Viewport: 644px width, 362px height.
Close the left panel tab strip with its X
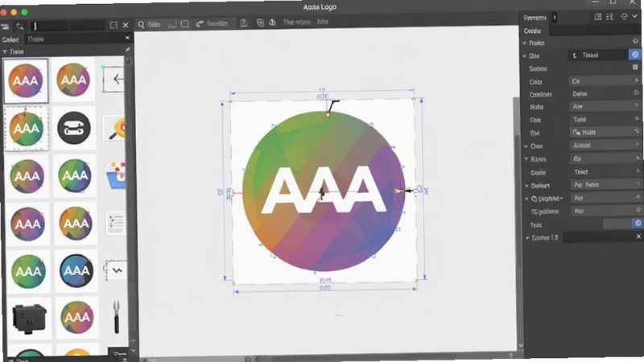tap(127, 38)
